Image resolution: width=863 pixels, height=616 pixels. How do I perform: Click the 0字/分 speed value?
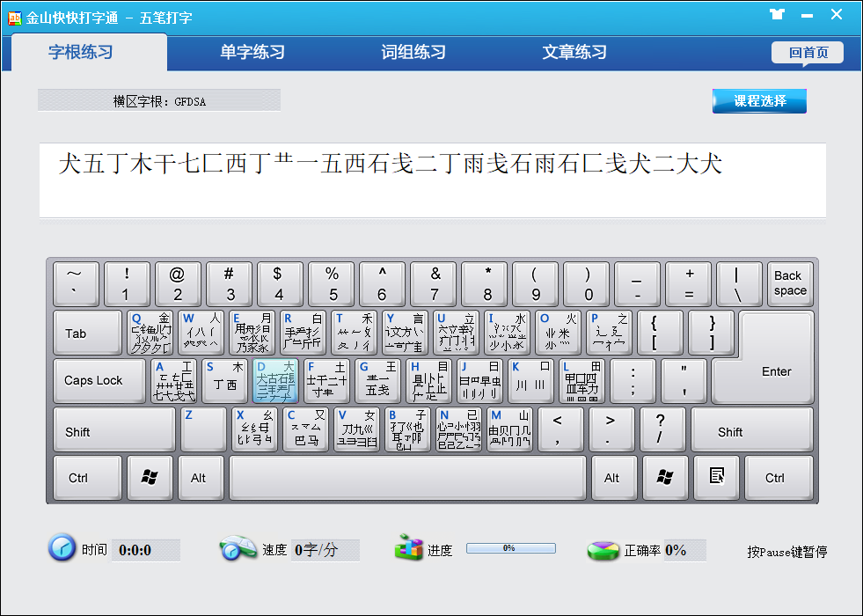325,550
